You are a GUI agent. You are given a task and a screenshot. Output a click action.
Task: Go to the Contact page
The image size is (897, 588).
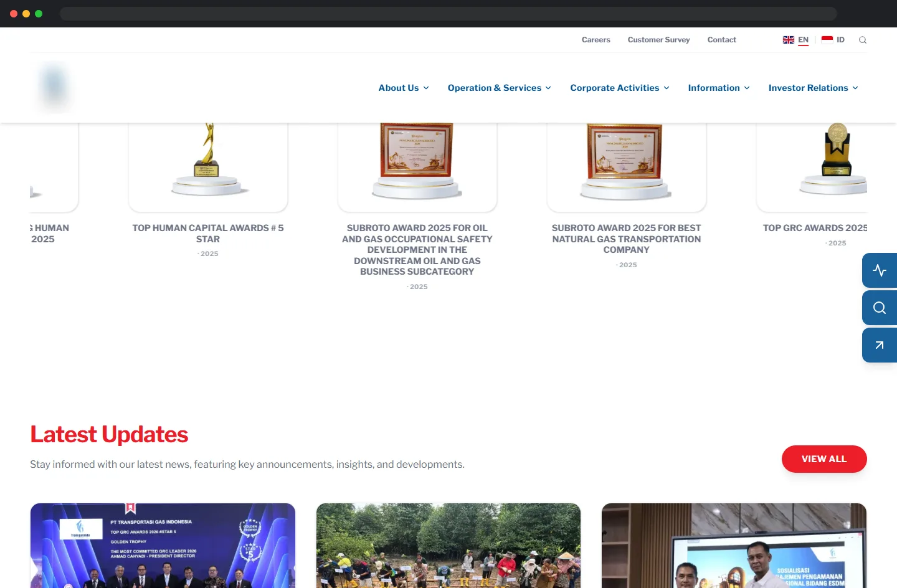tap(722, 40)
